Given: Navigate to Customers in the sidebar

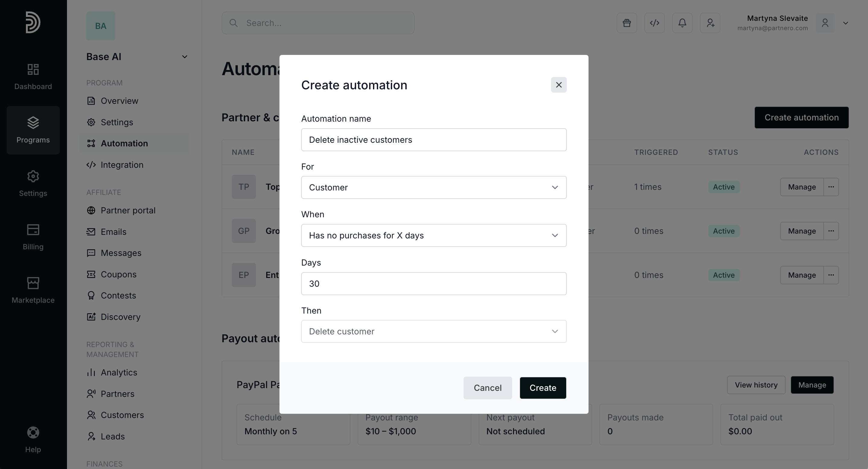Looking at the screenshot, I should tap(122, 415).
